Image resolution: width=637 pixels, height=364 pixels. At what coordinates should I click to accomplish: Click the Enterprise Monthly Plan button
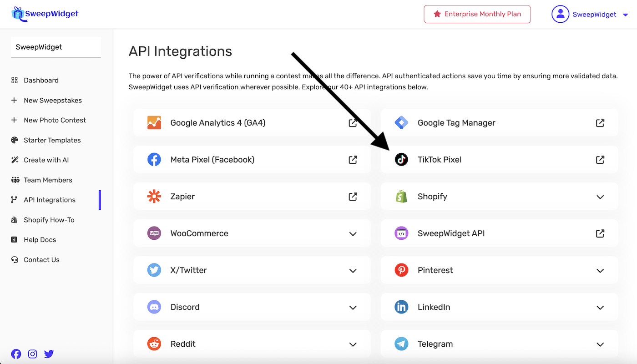coord(477,14)
